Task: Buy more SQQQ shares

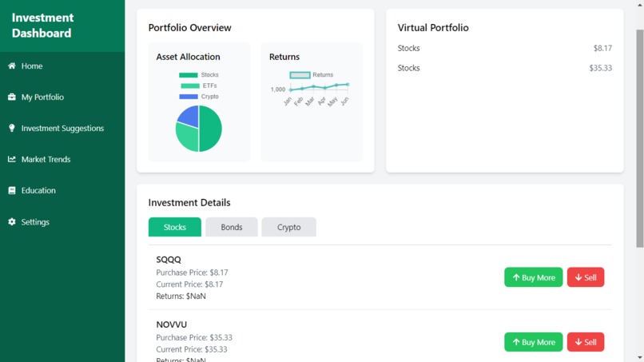Action: pos(533,277)
